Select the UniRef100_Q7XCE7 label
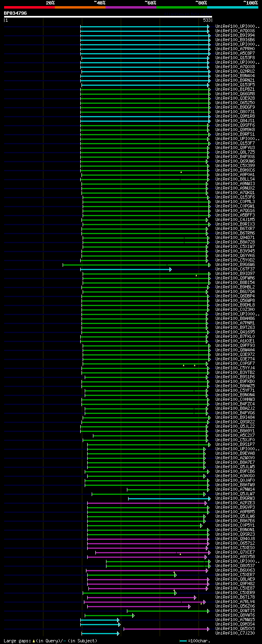The width and height of the screenshot is (262, 644). 235,552
